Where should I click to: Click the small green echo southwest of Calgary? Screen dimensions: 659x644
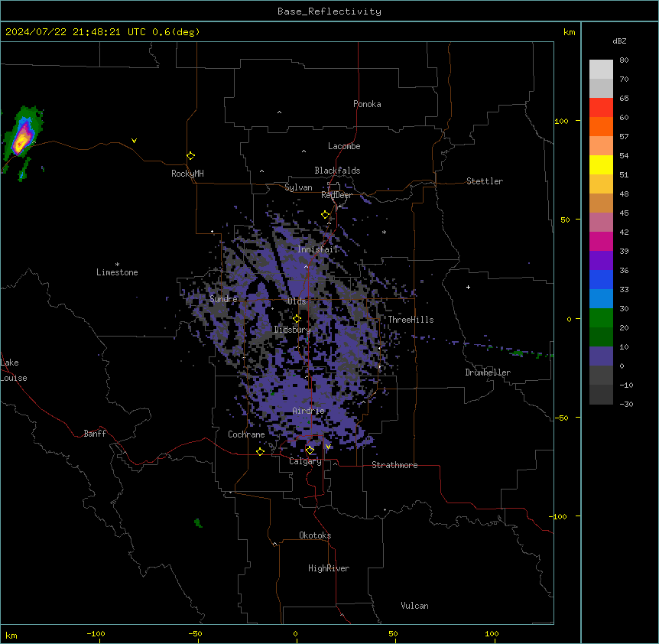pyautogui.click(x=198, y=523)
